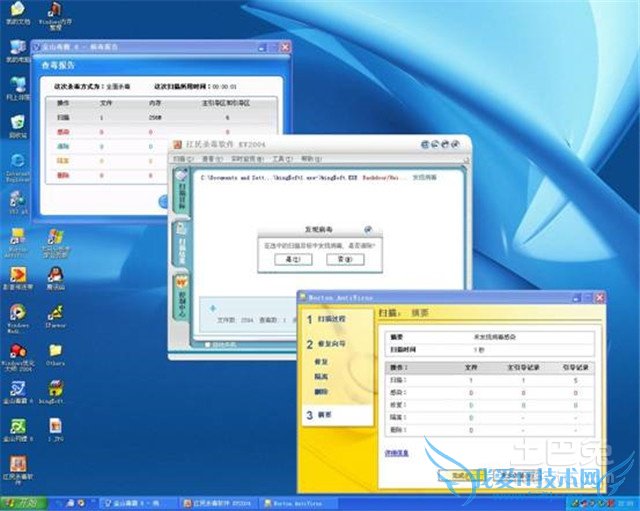Screen dimensions: 640x511
Task: Click the red deleted row in Kingsoft report
Action: (107, 176)
